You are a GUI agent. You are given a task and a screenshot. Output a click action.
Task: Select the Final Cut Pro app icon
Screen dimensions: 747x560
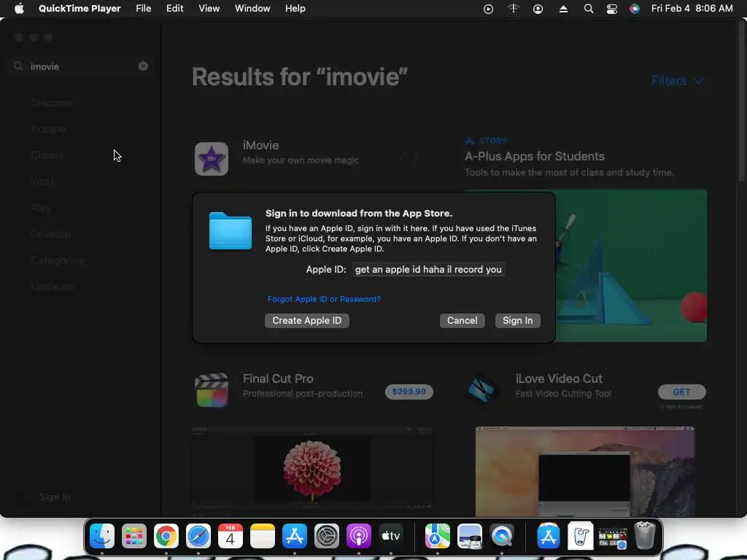(x=212, y=391)
